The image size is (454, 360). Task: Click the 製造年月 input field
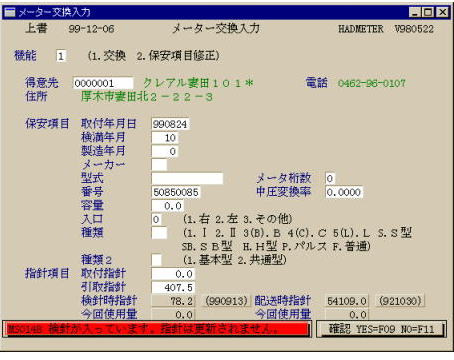(x=165, y=151)
